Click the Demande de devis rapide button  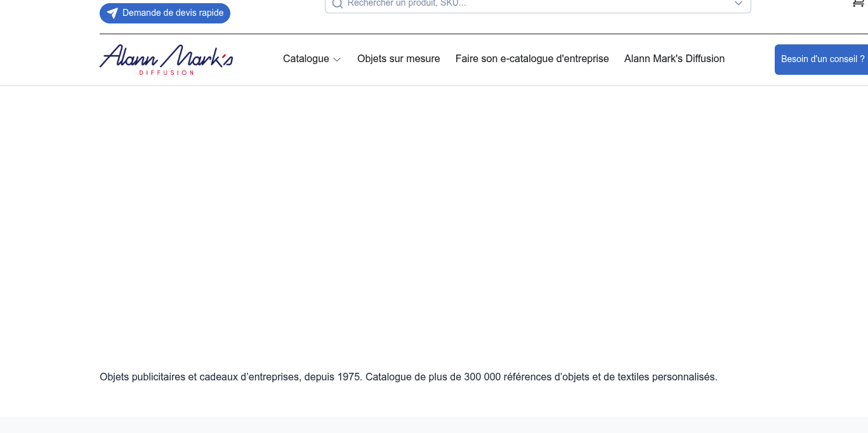[x=165, y=13]
